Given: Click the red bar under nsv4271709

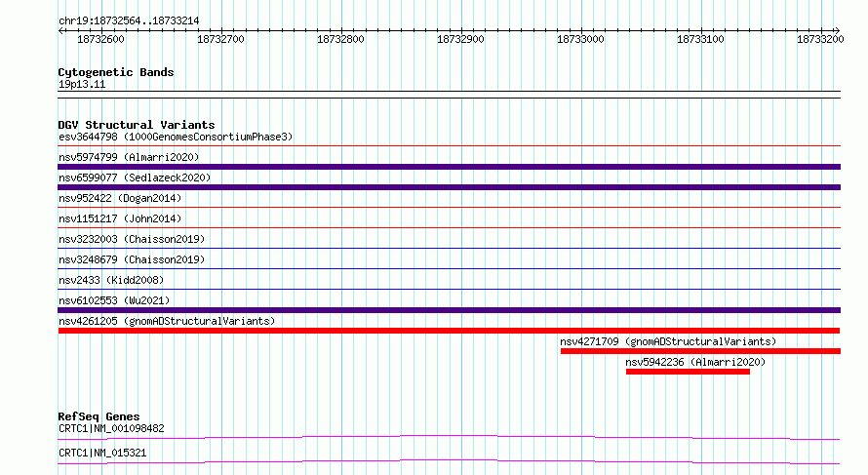Looking at the screenshot, I should (700, 351).
